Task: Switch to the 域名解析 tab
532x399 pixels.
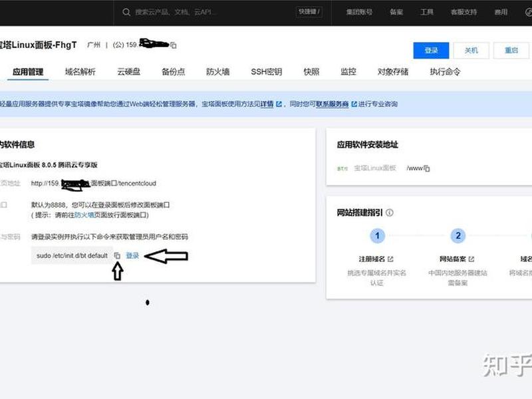Action: tap(80, 72)
